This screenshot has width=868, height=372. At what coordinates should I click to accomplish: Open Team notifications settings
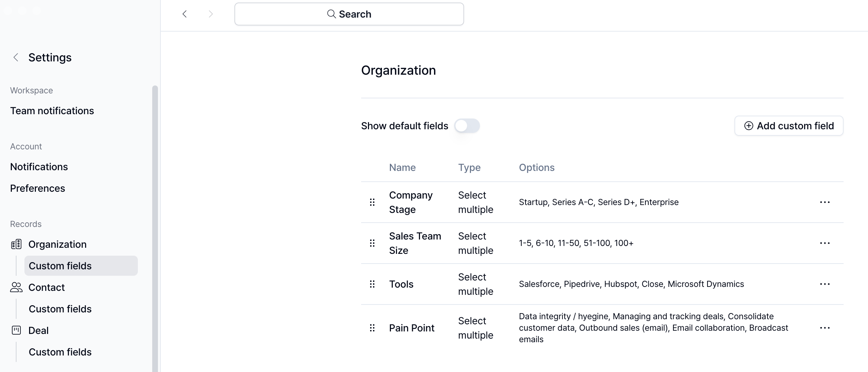(x=52, y=111)
